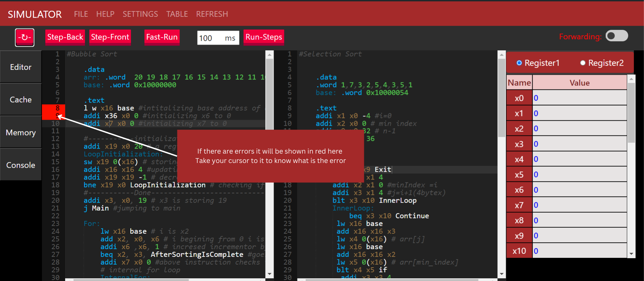The image size is (644, 281).
Task: Select the Register1 radio button
Action: click(x=519, y=63)
